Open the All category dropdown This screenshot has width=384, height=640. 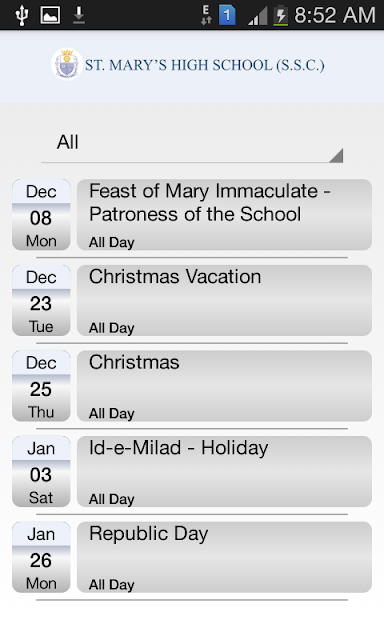(192, 142)
